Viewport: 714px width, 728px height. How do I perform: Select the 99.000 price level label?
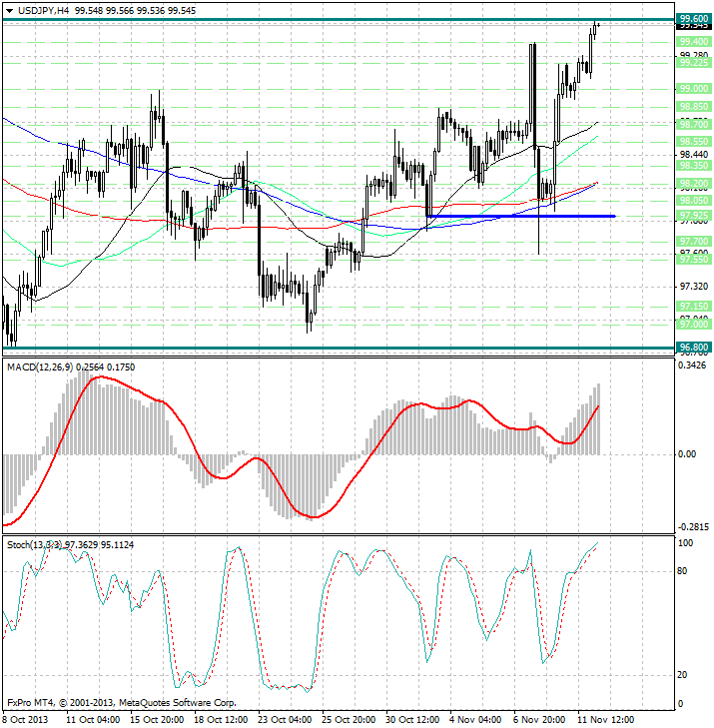694,88
